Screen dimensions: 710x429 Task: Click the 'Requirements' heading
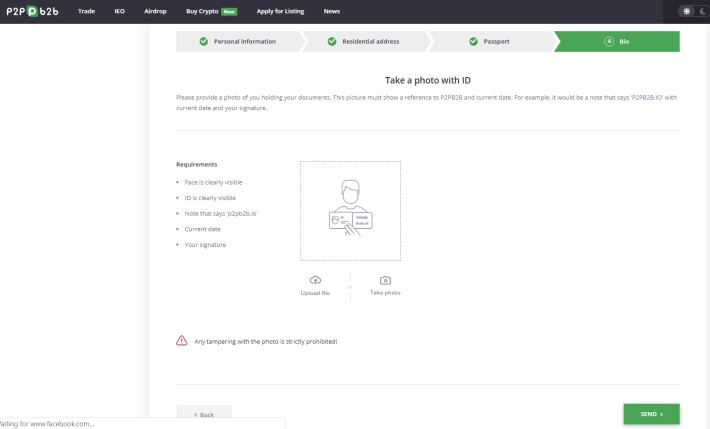[197, 164]
